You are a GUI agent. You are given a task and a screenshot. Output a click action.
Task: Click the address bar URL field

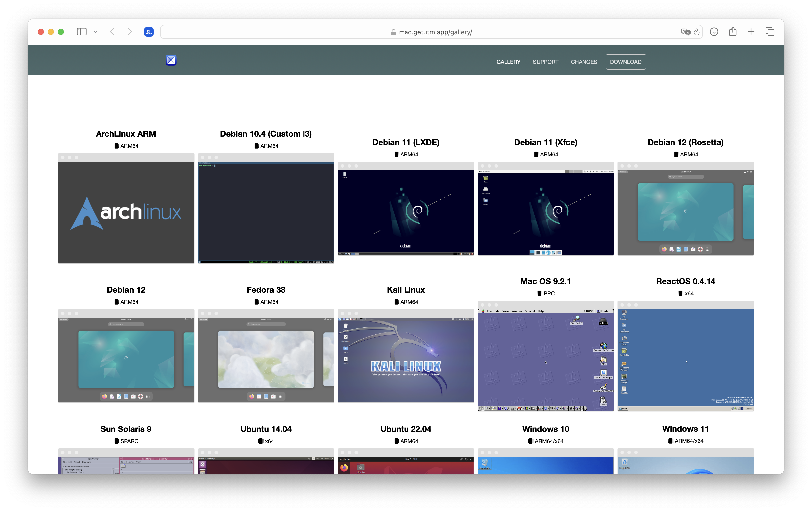pos(435,32)
